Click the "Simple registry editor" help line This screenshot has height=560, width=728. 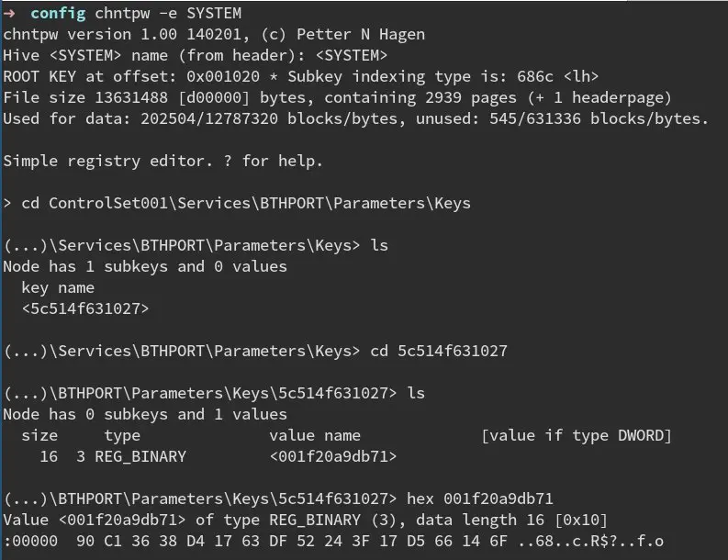click(163, 161)
